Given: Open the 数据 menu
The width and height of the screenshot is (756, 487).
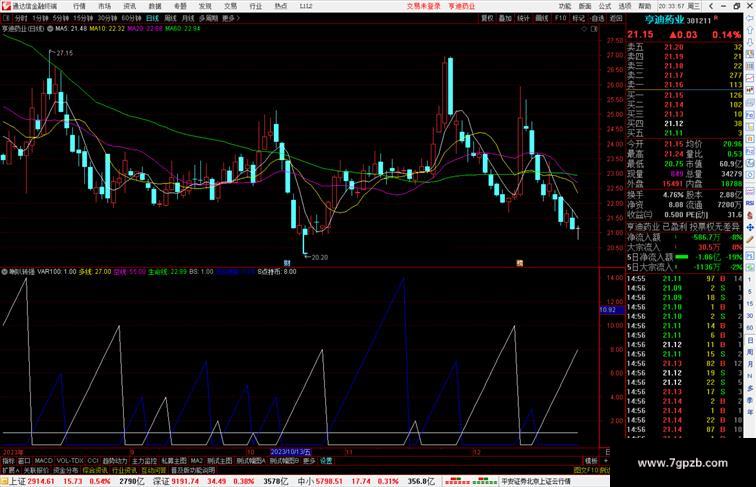Looking at the screenshot, I should tap(155, 6).
